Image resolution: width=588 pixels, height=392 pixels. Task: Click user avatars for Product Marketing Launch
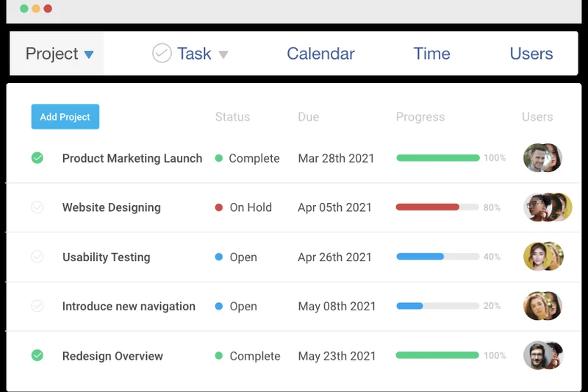542,158
